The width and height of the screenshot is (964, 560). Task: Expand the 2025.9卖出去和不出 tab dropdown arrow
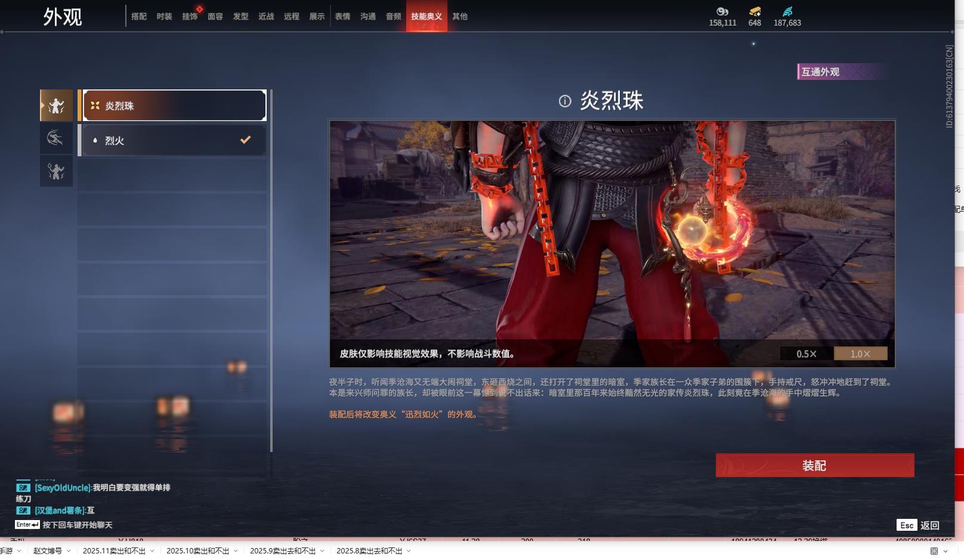point(322,551)
